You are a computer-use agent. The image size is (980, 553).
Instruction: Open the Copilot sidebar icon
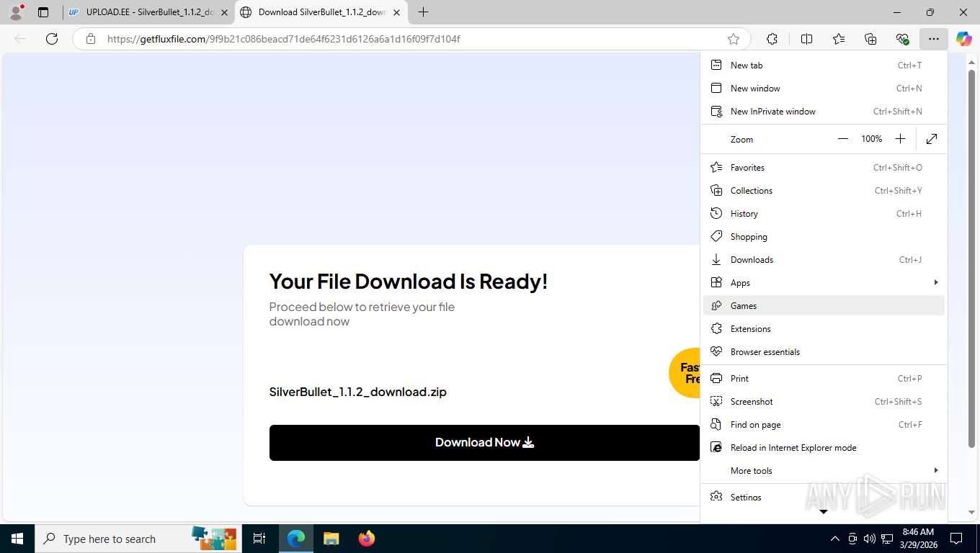[963, 39]
